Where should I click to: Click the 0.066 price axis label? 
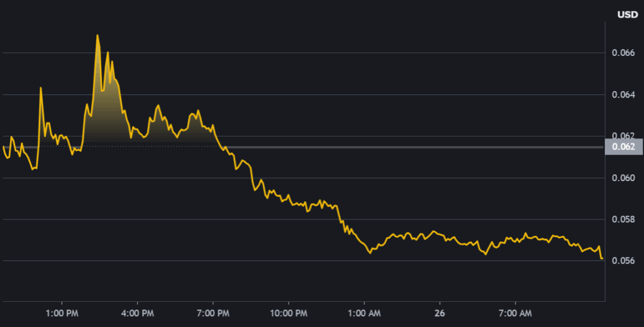coord(623,53)
